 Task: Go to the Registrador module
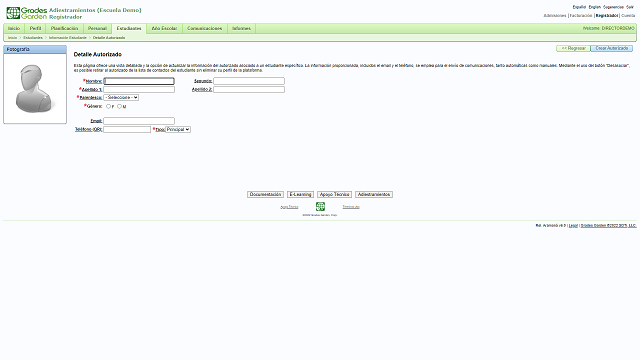[x=607, y=16]
